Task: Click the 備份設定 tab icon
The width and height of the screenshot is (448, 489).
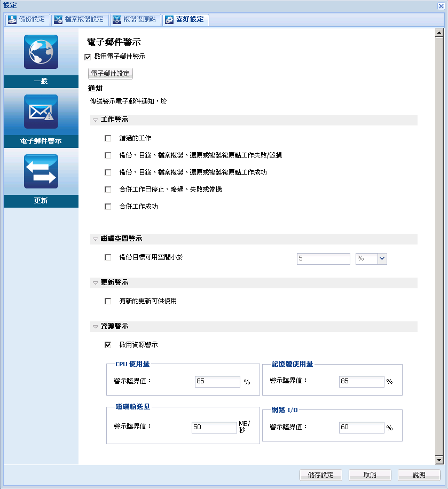Action: pos(12,20)
